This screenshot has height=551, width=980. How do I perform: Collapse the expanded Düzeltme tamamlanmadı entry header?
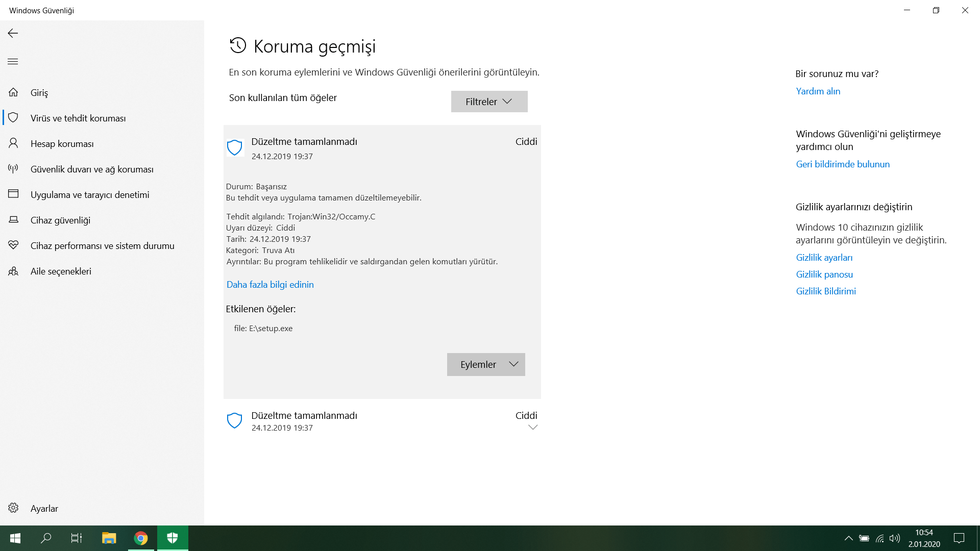tap(382, 148)
